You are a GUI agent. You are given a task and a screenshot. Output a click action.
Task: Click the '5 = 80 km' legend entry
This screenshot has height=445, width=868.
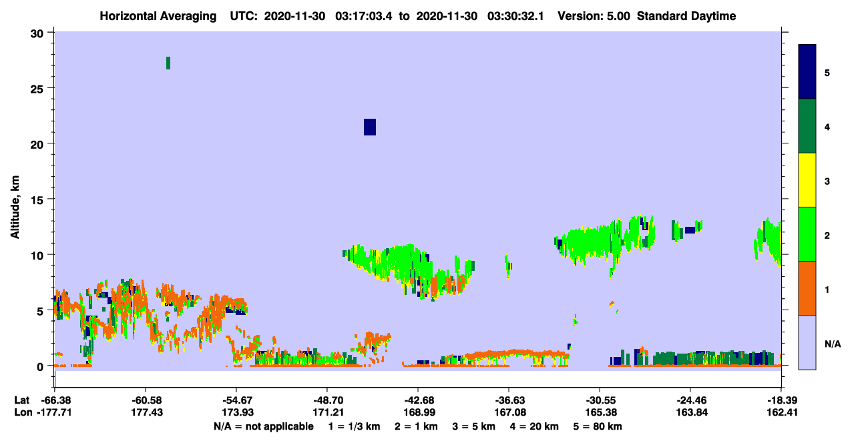pos(598,426)
